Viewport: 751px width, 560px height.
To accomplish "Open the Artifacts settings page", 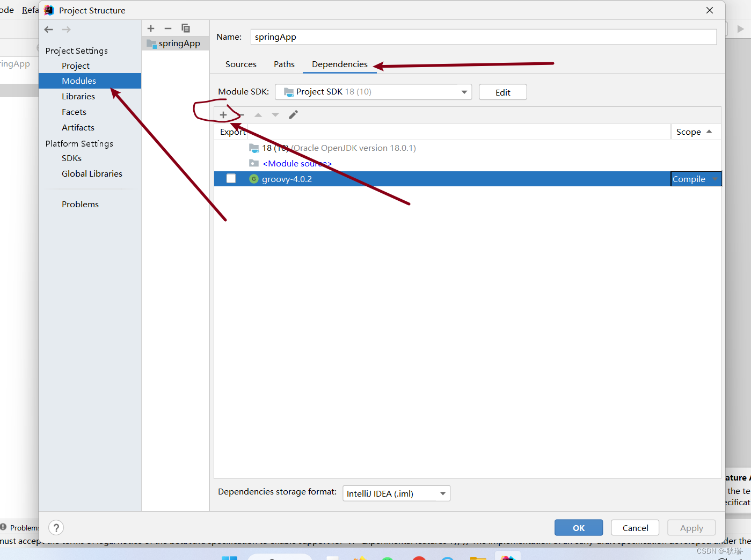I will click(x=78, y=128).
